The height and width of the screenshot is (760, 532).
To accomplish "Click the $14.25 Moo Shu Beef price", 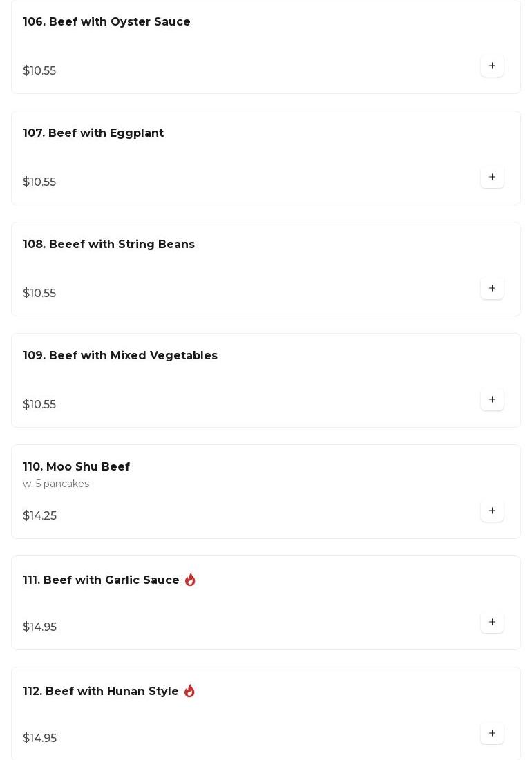I will (40, 516).
